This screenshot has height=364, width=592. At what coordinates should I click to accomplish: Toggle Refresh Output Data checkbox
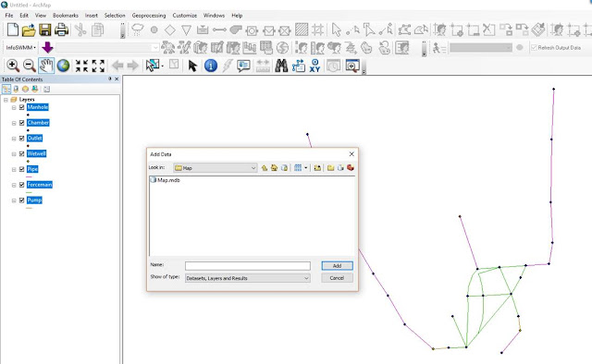[x=534, y=47]
